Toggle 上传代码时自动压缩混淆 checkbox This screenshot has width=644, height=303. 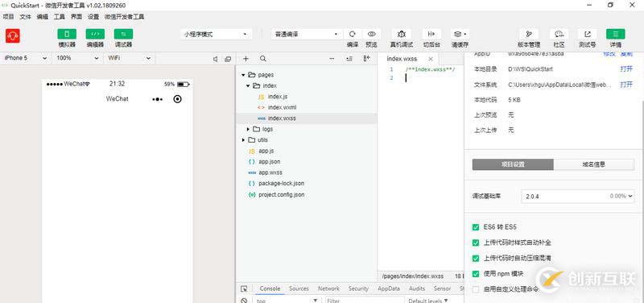pyautogui.click(x=476, y=258)
